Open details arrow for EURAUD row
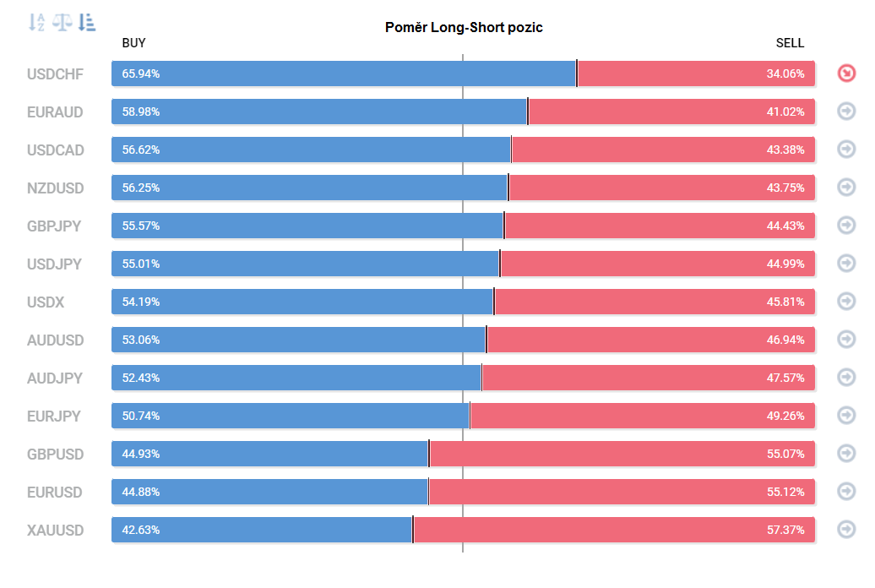 pyautogui.click(x=846, y=112)
